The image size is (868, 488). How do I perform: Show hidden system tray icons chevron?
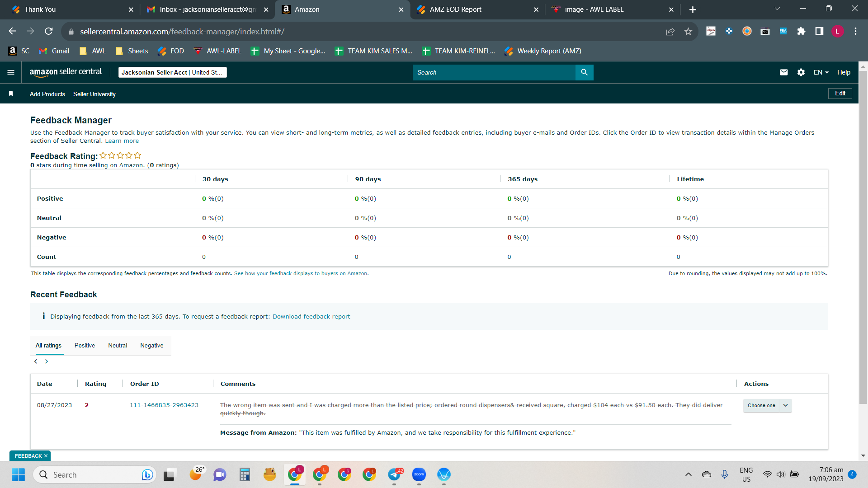point(688,474)
